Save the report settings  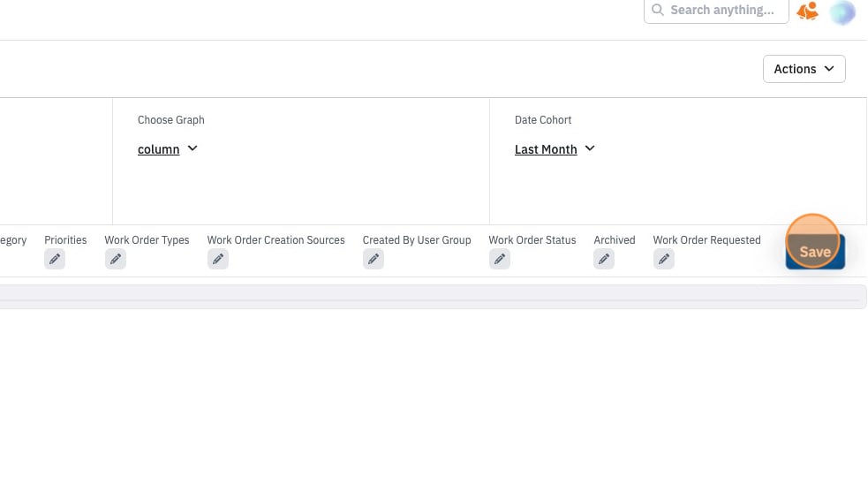click(x=815, y=252)
